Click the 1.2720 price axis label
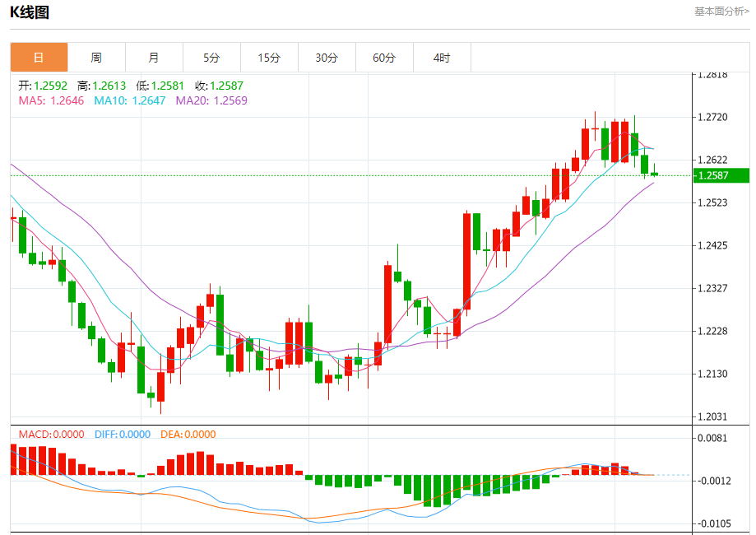Image resolution: width=756 pixels, height=535 pixels. [x=712, y=117]
